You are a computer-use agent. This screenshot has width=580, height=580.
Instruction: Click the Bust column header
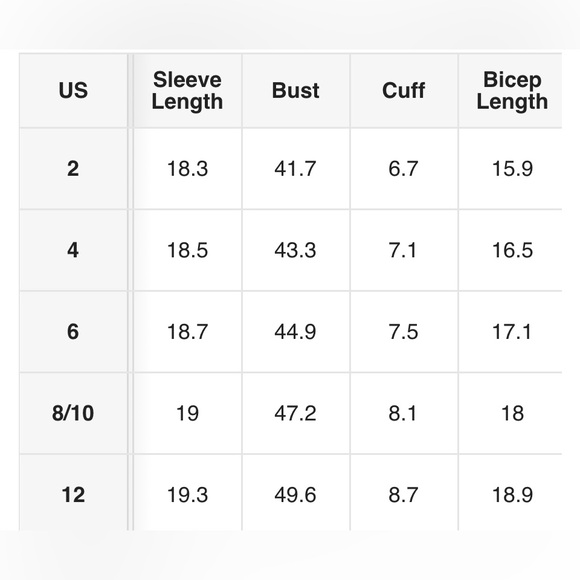[296, 90]
